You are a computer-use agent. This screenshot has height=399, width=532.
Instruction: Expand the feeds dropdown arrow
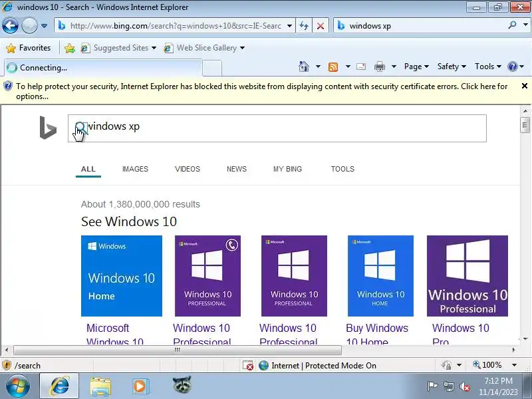point(348,66)
